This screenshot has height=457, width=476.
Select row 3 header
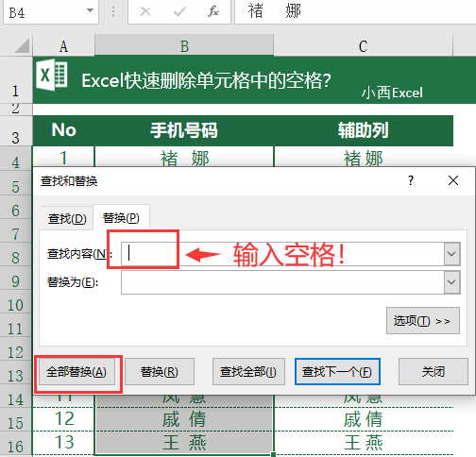coord(16,130)
